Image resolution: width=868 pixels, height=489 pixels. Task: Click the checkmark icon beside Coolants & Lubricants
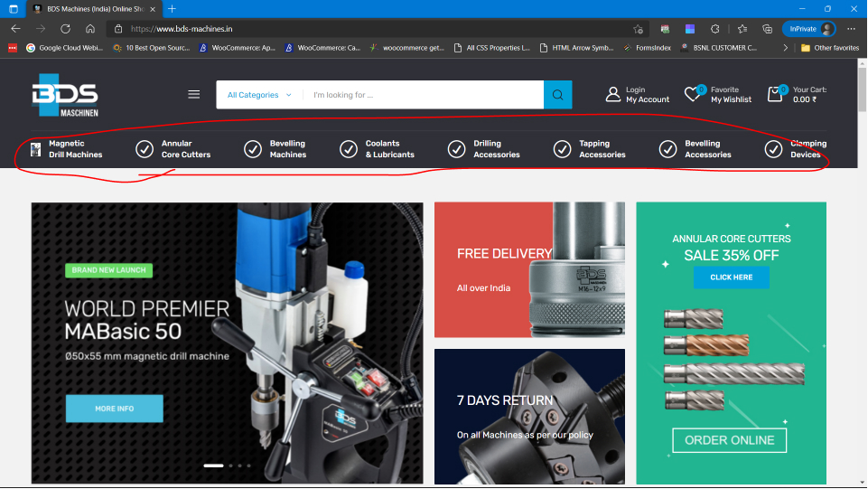pos(349,149)
